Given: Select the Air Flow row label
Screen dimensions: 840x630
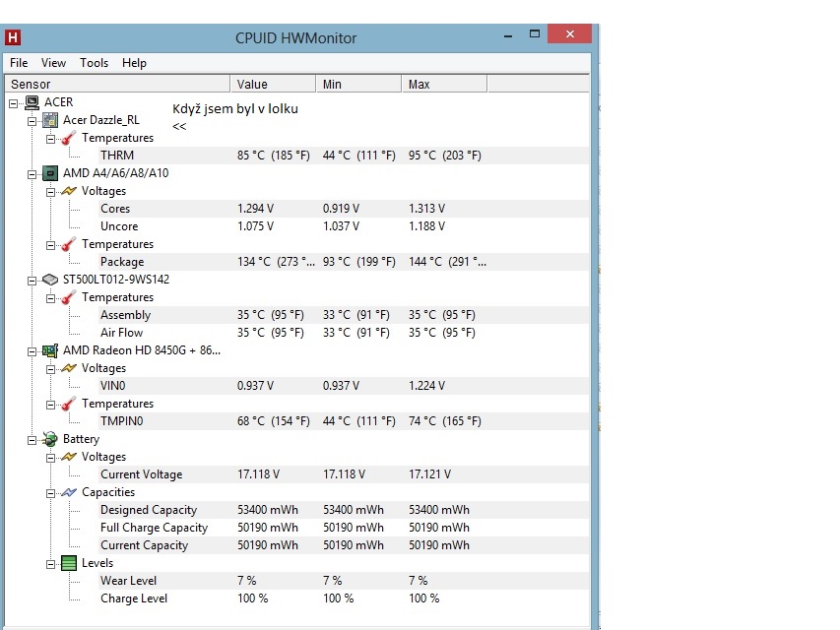Looking at the screenshot, I should point(121,333).
